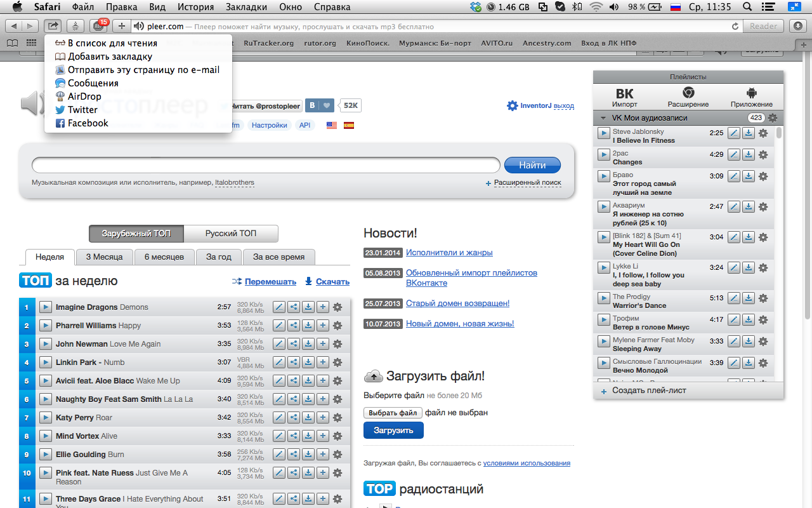Image resolution: width=812 pixels, height=508 pixels.
Task: Open the 3 Месяца top tab
Action: coord(105,257)
